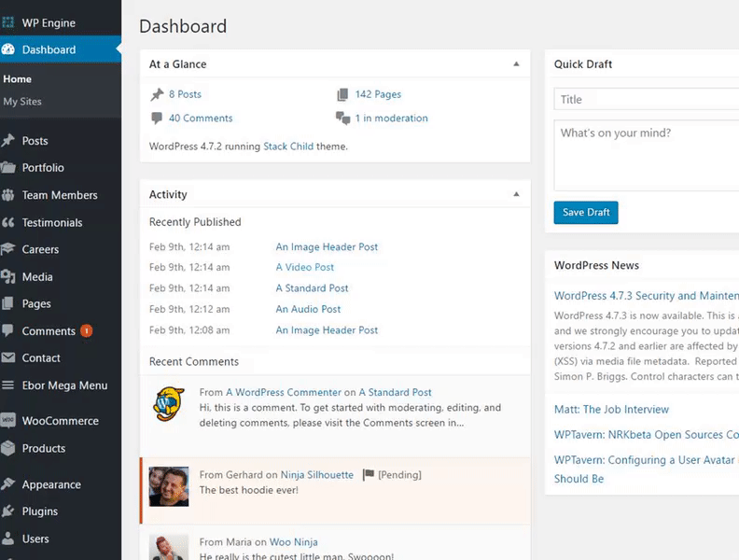Open An Image Header Post from 12:08 am

tap(327, 330)
